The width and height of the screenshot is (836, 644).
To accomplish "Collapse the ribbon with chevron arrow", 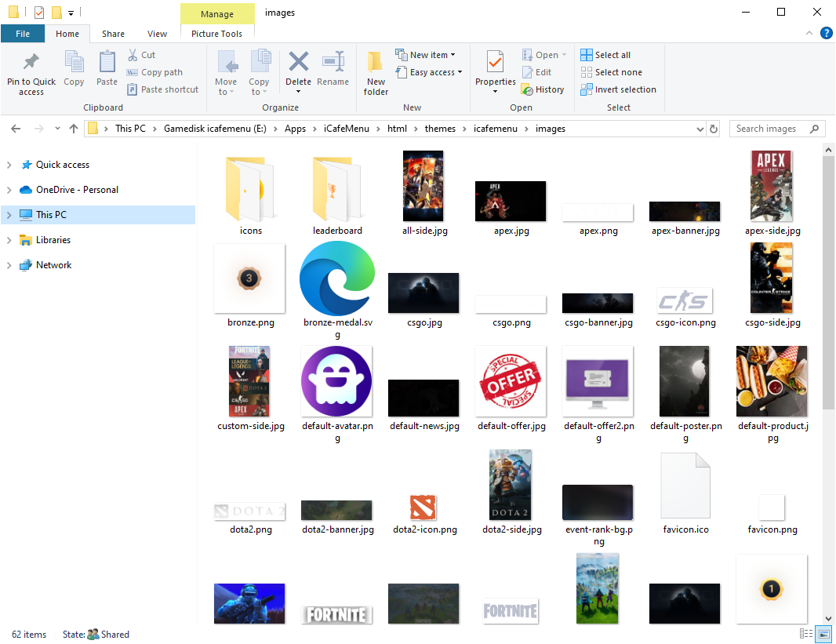I will (x=810, y=34).
